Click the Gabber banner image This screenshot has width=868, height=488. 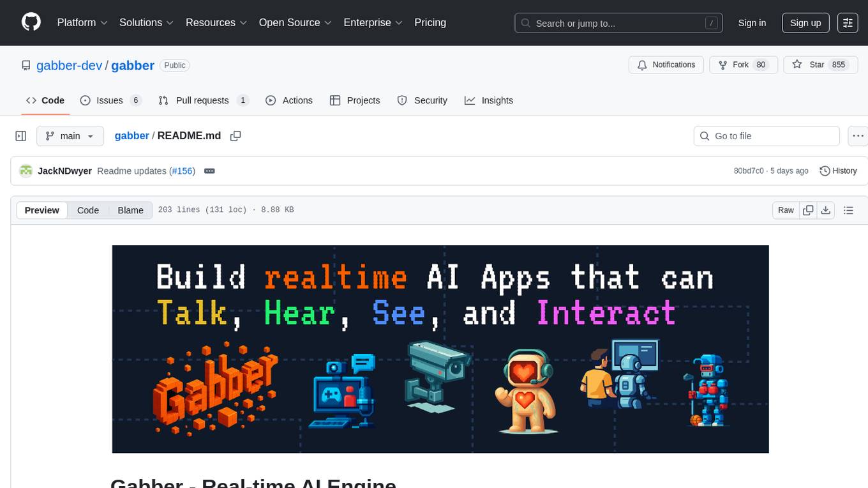click(x=440, y=349)
